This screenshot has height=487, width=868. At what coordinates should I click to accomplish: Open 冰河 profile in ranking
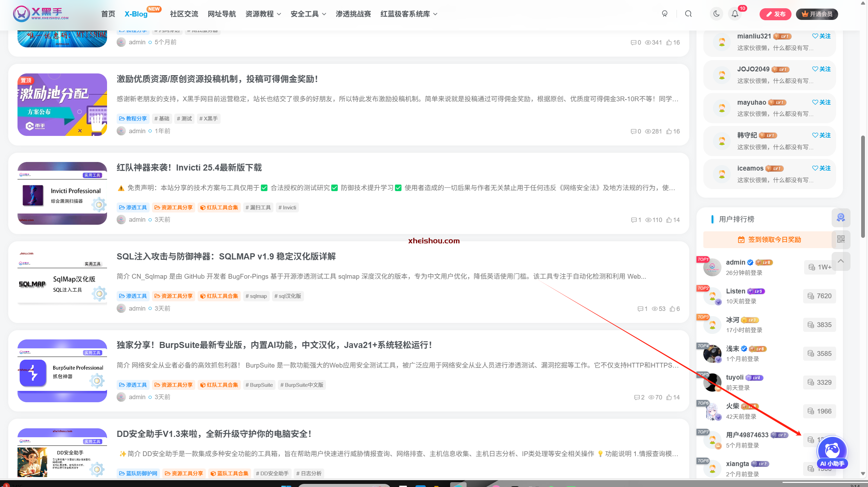(732, 320)
